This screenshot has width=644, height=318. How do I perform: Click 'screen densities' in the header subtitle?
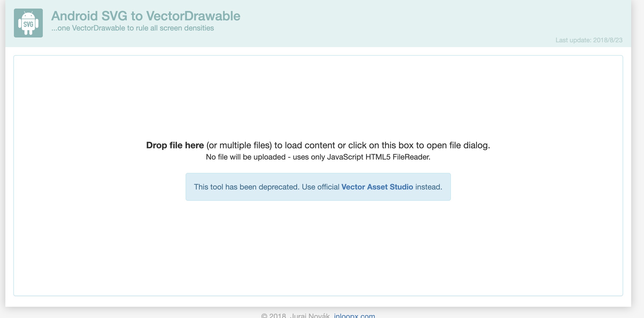coord(187,28)
